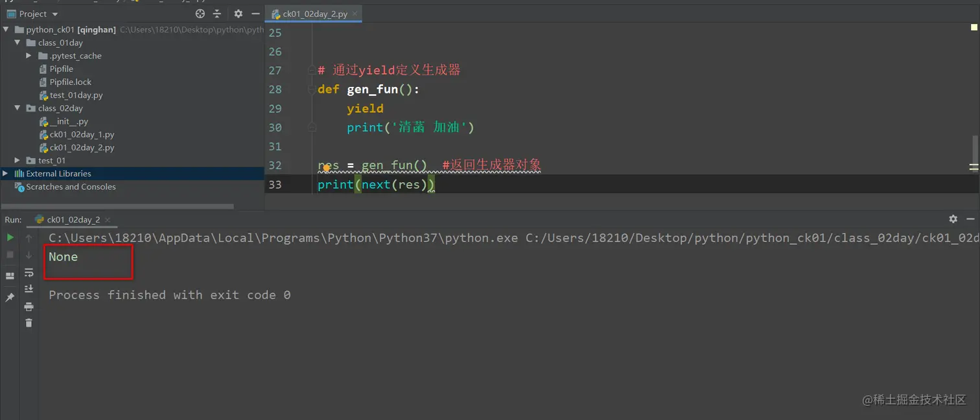The width and height of the screenshot is (980, 420).
Task: Open the Project panel settings gear
Action: tap(239, 14)
